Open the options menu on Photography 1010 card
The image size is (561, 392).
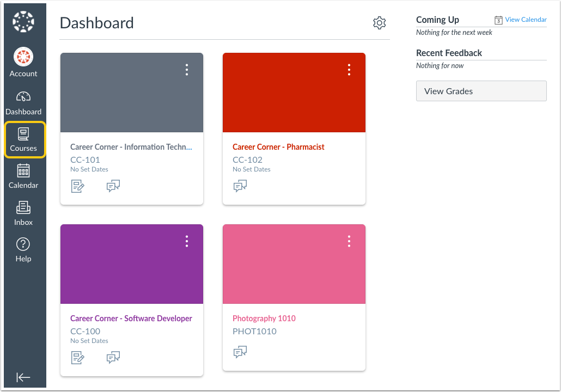point(349,241)
